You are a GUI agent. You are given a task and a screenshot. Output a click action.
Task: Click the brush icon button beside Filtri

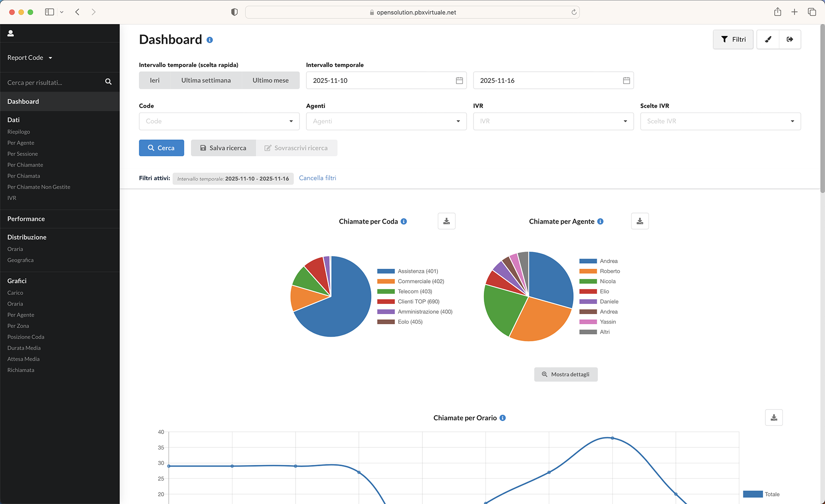tap(768, 39)
